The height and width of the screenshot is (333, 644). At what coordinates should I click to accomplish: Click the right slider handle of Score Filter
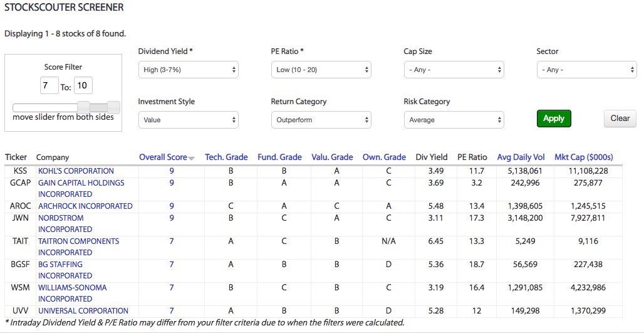114,108
